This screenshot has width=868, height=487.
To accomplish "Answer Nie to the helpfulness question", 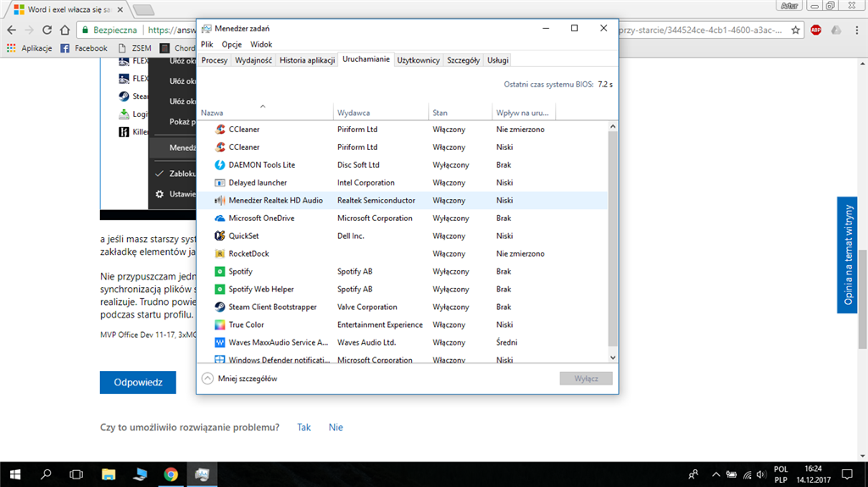I will [x=336, y=427].
